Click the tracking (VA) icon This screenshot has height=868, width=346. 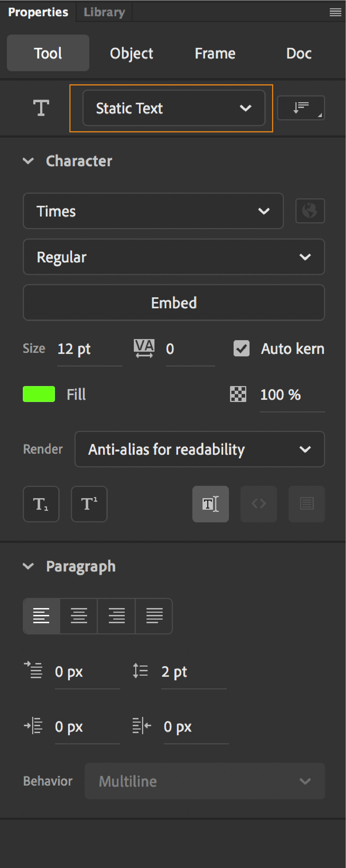pyautogui.click(x=144, y=348)
